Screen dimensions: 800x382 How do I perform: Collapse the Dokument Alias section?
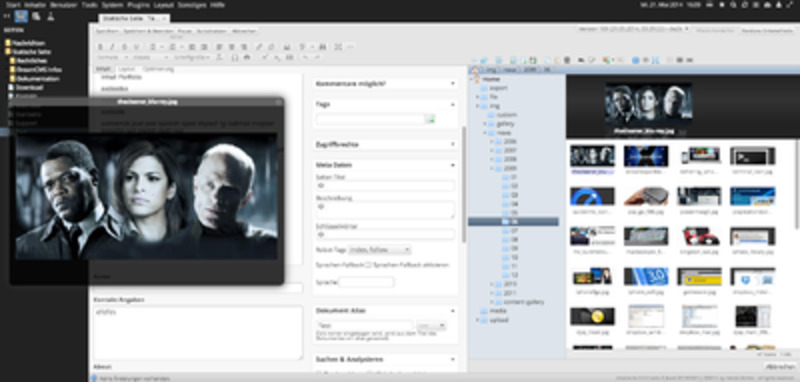coord(453,310)
